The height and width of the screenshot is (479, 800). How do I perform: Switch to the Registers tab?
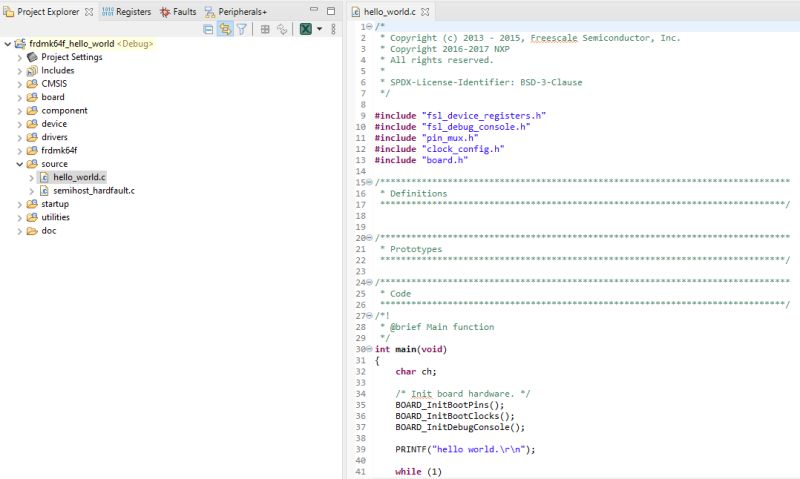[127, 12]
